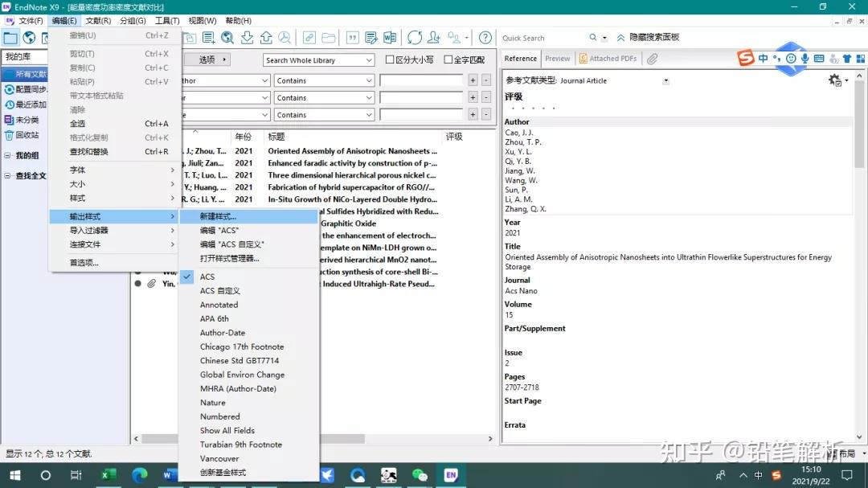
Task: Open the reference options gear icon
Action: [837, 80]
